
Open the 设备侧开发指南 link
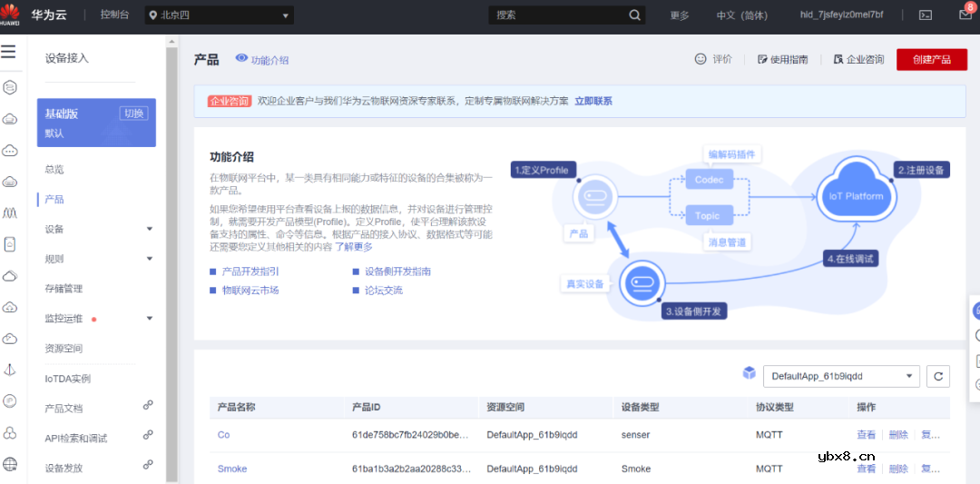tap(398, 272)
